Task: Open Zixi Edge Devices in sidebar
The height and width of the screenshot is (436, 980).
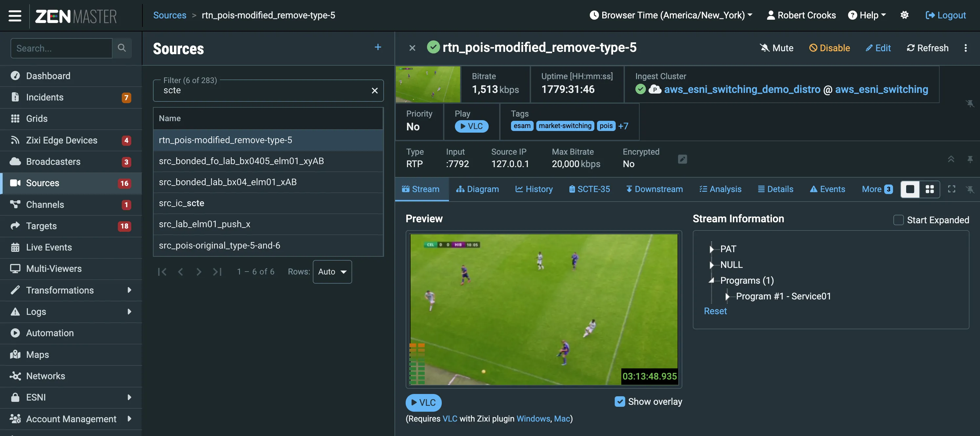Action: 71,141
